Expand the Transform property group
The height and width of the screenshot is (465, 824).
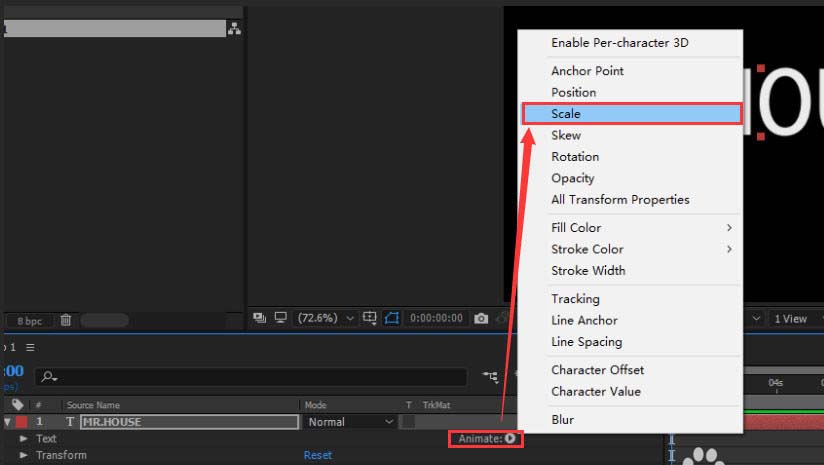pyautogui.click(x=24, y=455)
